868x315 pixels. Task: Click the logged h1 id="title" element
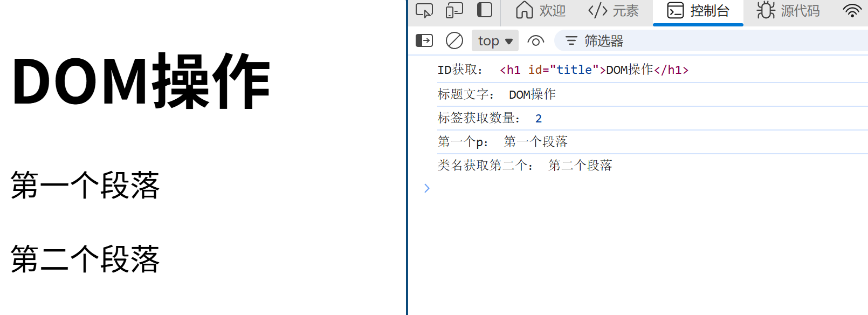pos(594,70)
